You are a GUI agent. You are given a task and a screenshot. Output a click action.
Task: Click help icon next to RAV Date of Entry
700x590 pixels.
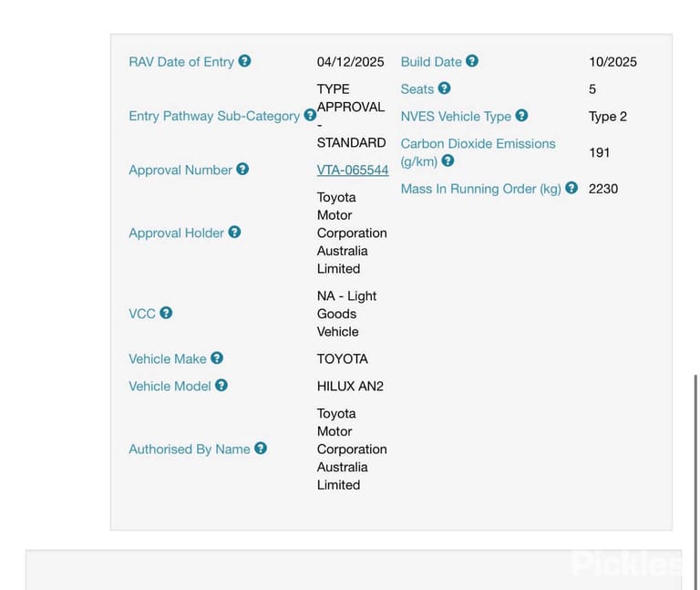pos(244,61)
